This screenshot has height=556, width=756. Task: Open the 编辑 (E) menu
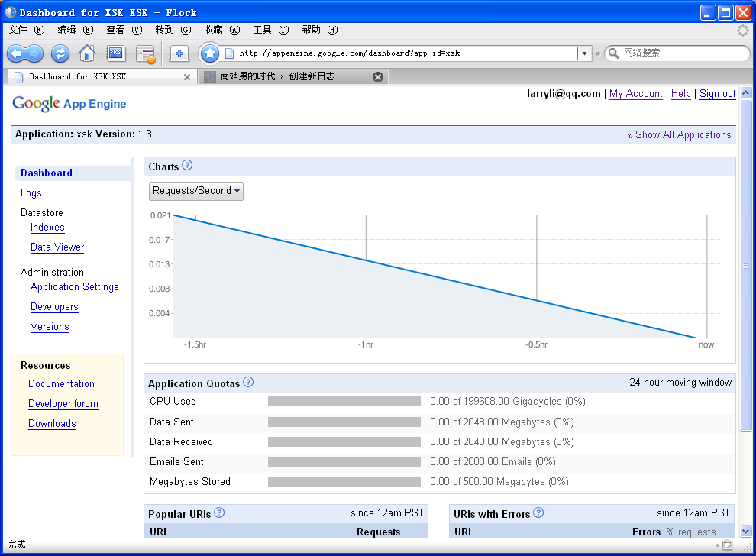[75, 30]
